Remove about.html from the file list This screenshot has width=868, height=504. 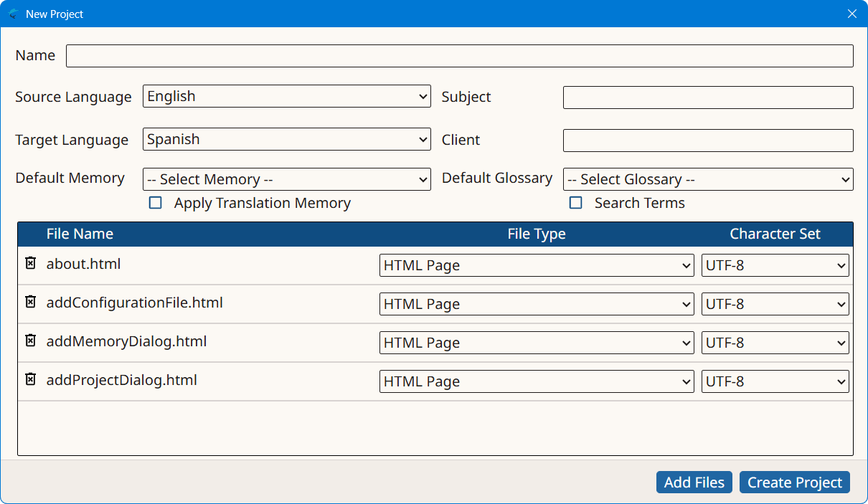(29, 263)
